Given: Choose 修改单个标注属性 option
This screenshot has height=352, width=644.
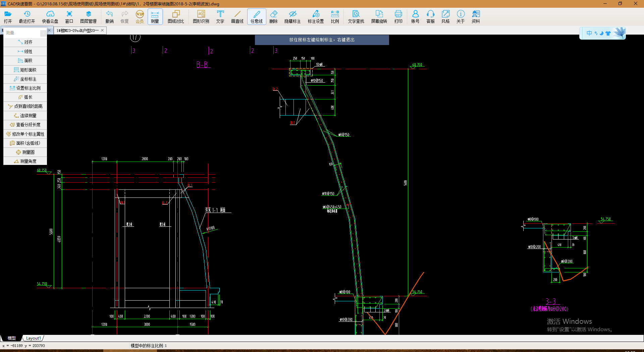Looking at the screenshot, I should point(25,134).
